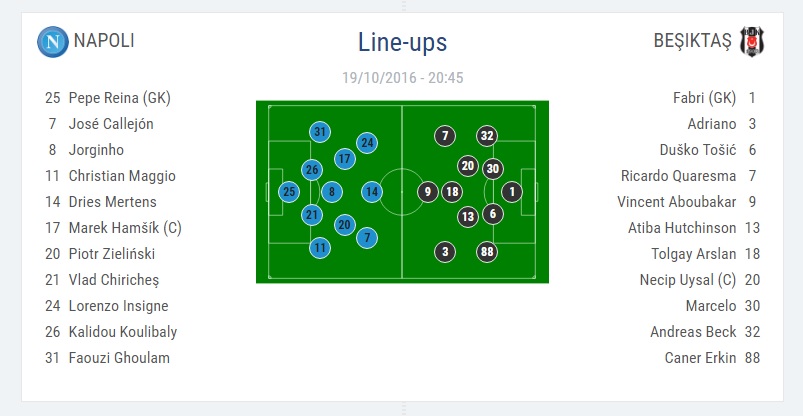The height and width of the screenshot is (416, 803).
Task: Select Beşiktaş marker 9 near centre circle
Action: (428, 192)
